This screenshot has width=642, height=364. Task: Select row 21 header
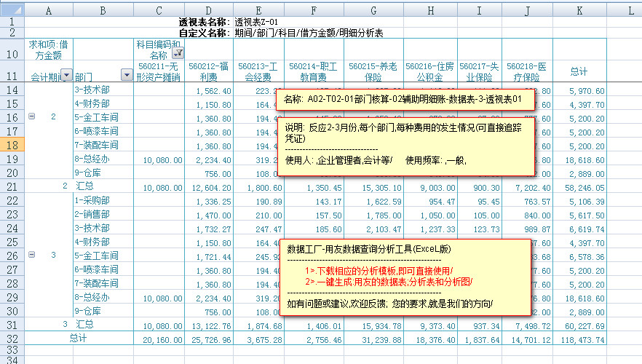(12, 187)
